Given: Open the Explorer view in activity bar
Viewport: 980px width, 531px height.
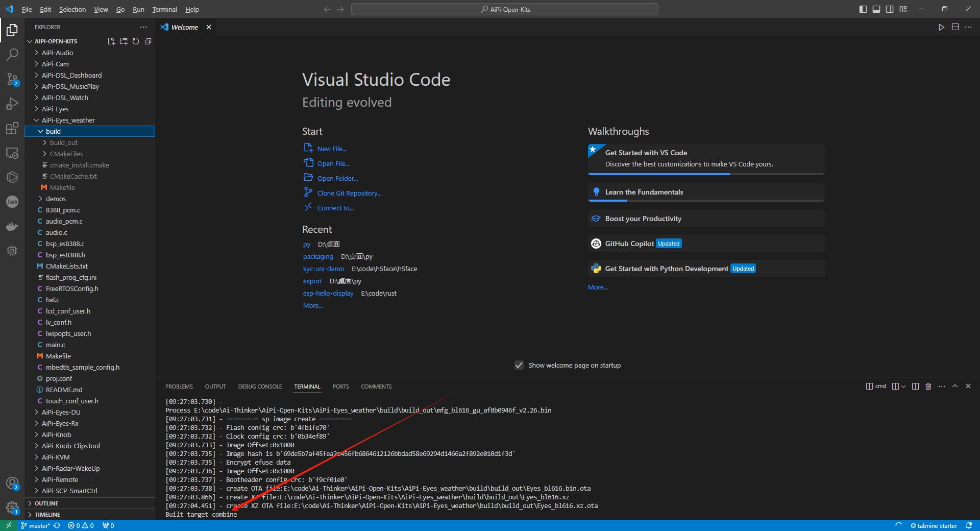Looking at the screenshot, I should [x=12, y=30].
